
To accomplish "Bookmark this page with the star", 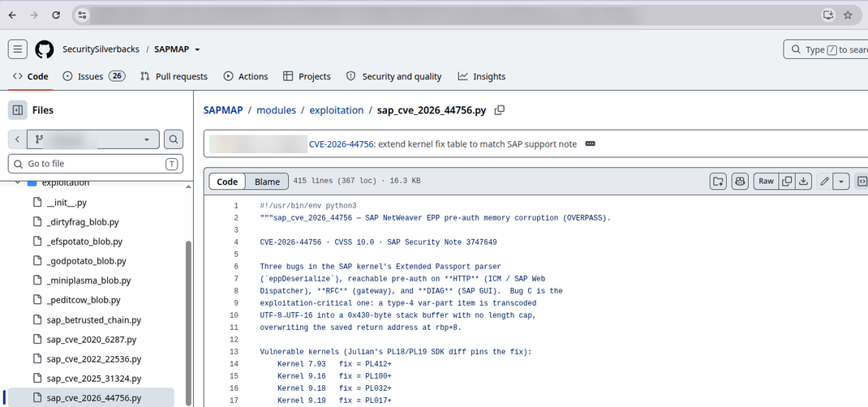I will pos(848,15).
